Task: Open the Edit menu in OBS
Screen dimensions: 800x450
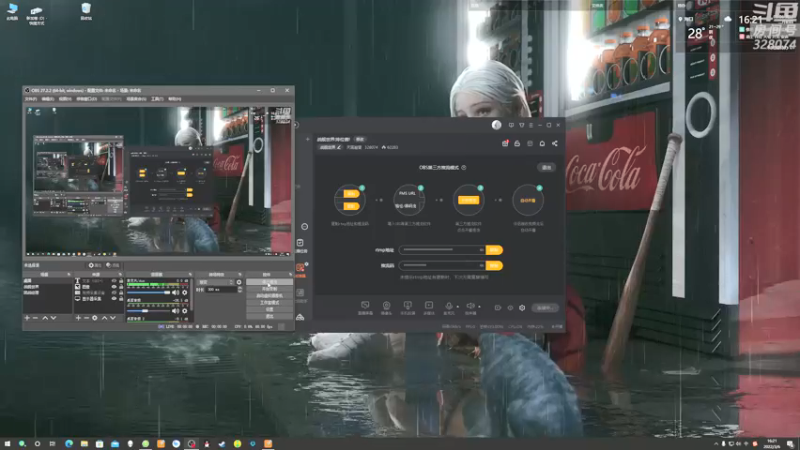Action: tap(48, 99)
